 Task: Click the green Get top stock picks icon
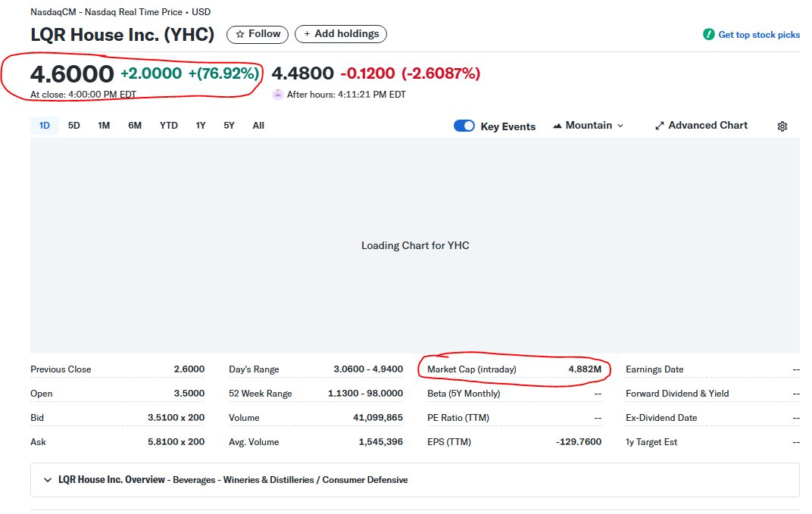pyautogui.click(x=708, y=34)
